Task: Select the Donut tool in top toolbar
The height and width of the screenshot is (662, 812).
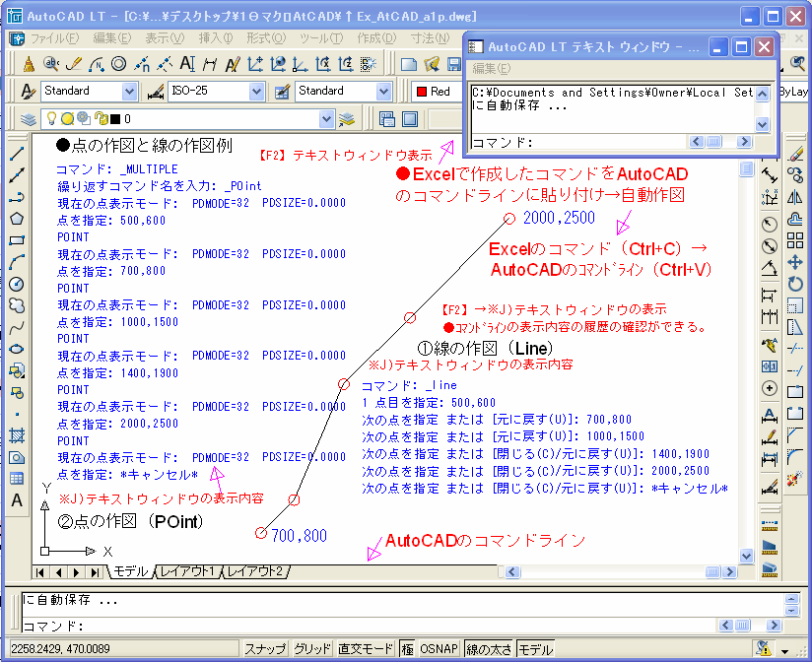Action: (119, 64)
